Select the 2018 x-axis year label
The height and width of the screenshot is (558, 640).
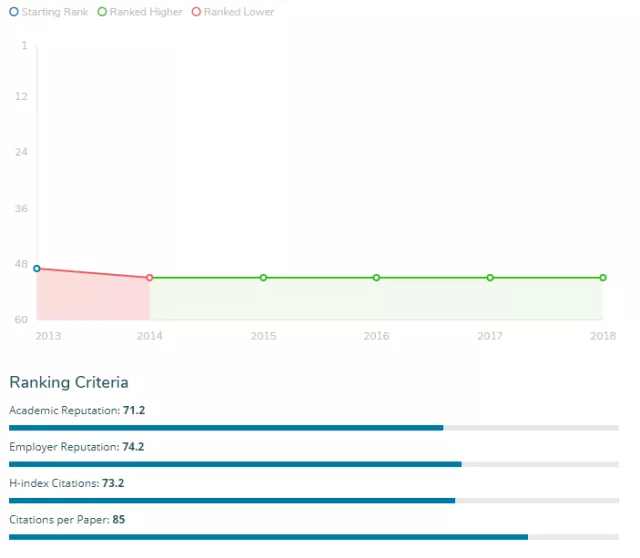602,336
